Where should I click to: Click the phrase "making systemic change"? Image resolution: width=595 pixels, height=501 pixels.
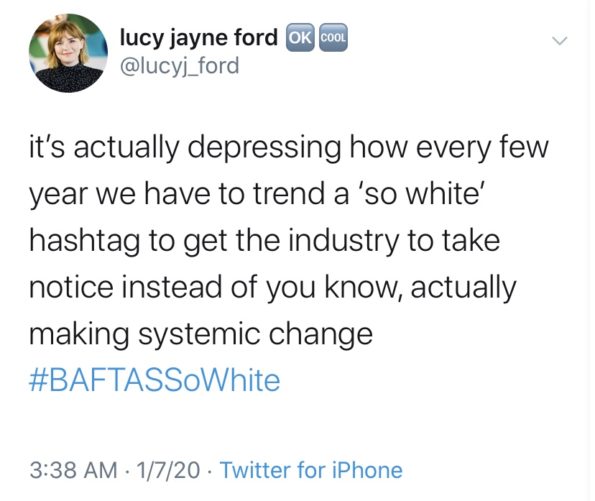201,334
